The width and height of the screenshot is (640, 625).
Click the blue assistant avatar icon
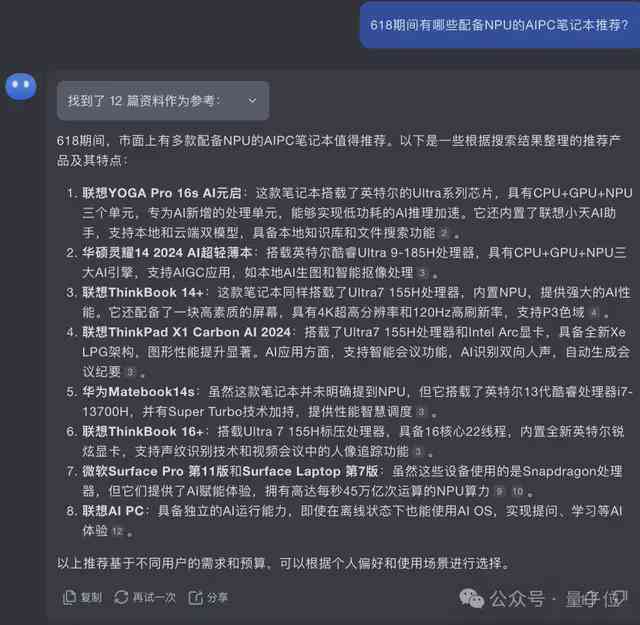pos(20,87)
